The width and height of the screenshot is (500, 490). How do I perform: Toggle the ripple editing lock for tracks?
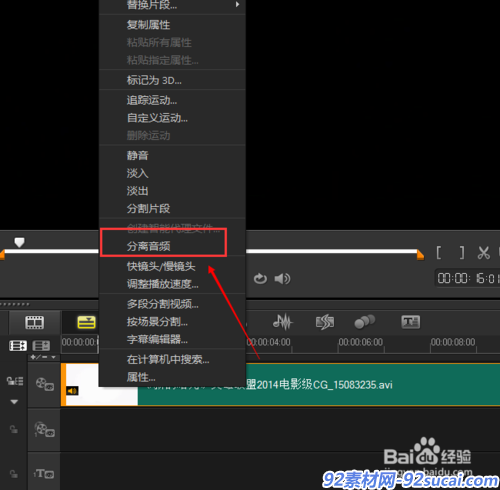pyautogui.click(x=15, y=381)
